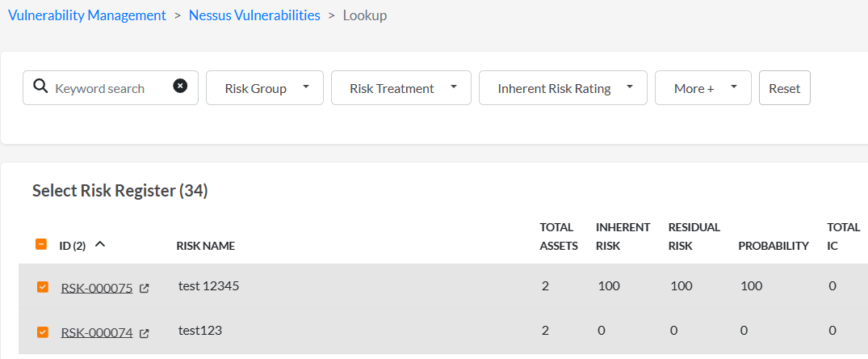Open the Risk Treatment dropdown

pos(400,87)
